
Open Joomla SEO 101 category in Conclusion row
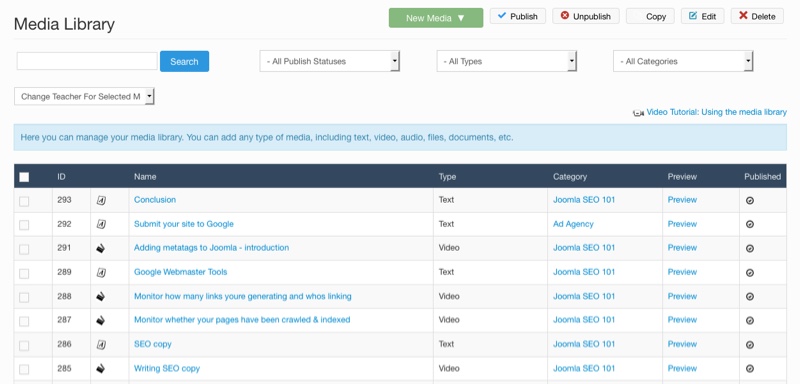click(584, 200)
